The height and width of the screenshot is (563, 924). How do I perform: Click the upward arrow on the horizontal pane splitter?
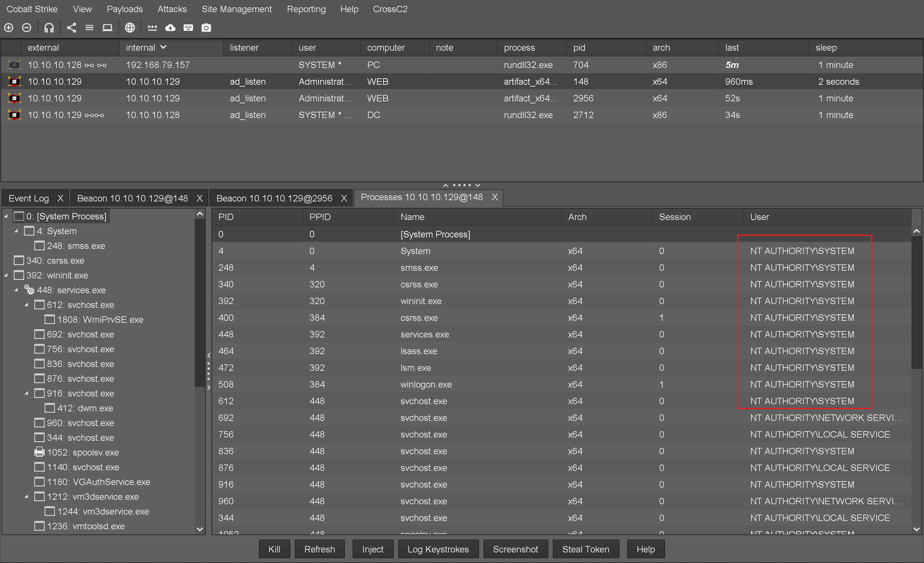coord(446,185)
